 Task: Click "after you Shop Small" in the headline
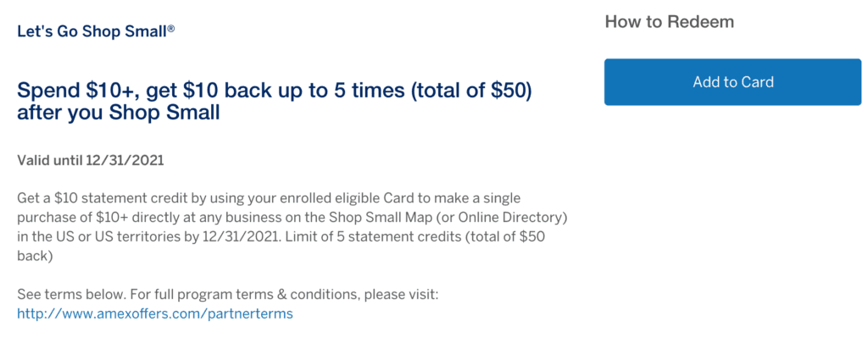[119, 113]
